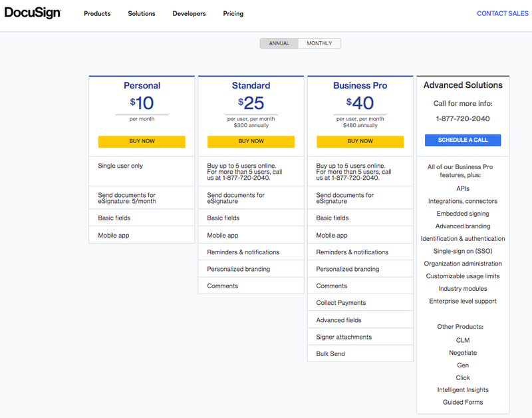Click the $25 price
The height and width of the screenshot is (418, 532).
click(x=251, y=103)
